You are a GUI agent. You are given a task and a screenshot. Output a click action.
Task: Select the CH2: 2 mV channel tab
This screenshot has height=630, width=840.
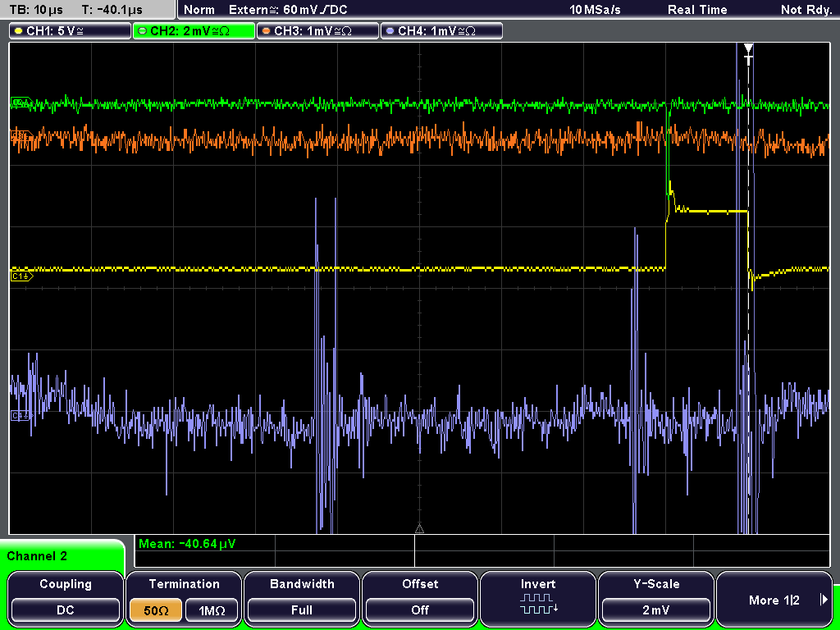(194, 31)
